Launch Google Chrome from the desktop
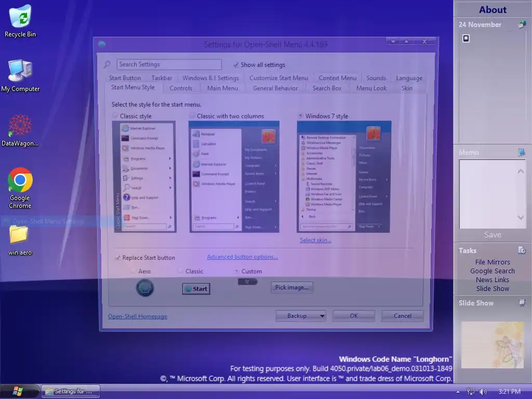This screenshot has width=532, height=399. click(20, 188)
